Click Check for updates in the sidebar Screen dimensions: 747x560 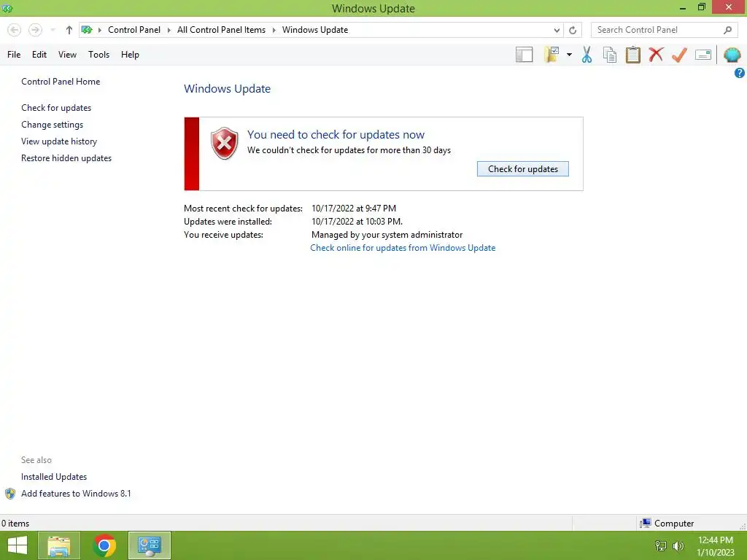[56, 108]
